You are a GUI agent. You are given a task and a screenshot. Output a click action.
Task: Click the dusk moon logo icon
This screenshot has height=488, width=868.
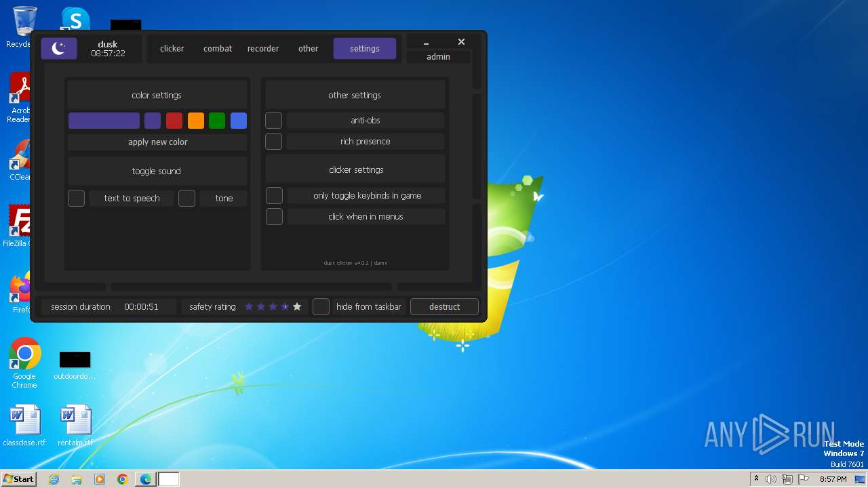(59, 48)
